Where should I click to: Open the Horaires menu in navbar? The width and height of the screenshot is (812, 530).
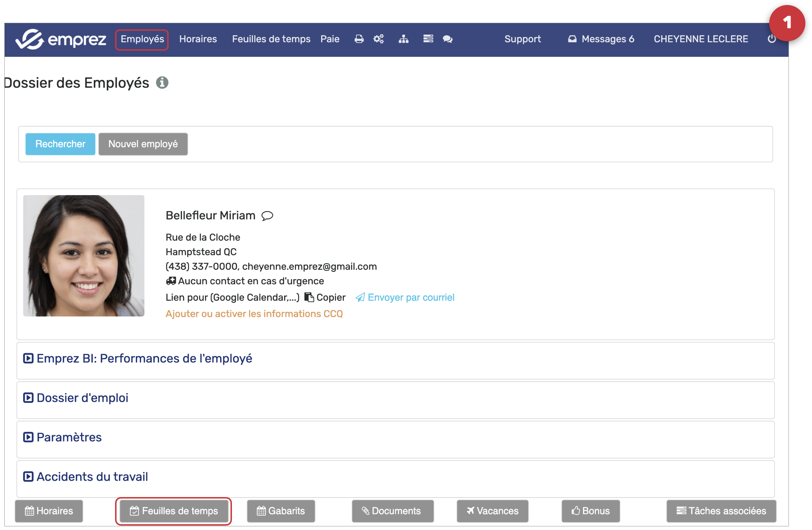[198, 39]
